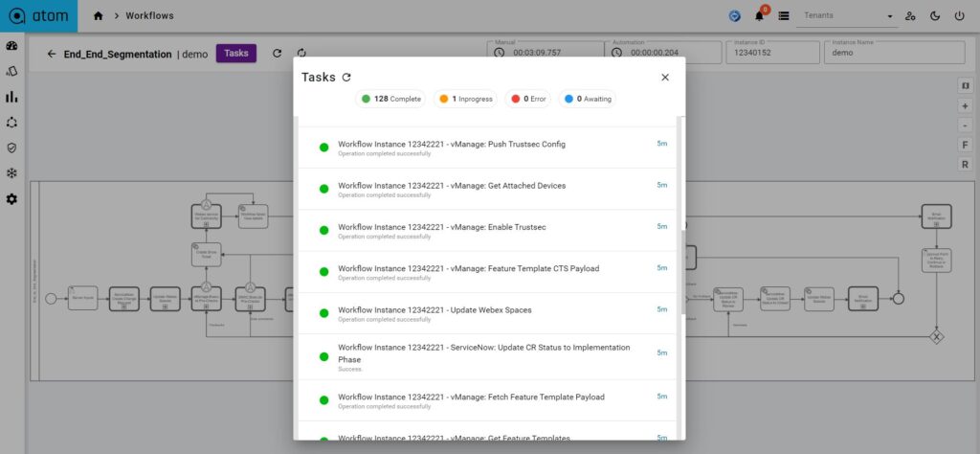Select the vManage: Get Attached Devices task
Viewport: 980px width, 454px height.
click(487, 189)
